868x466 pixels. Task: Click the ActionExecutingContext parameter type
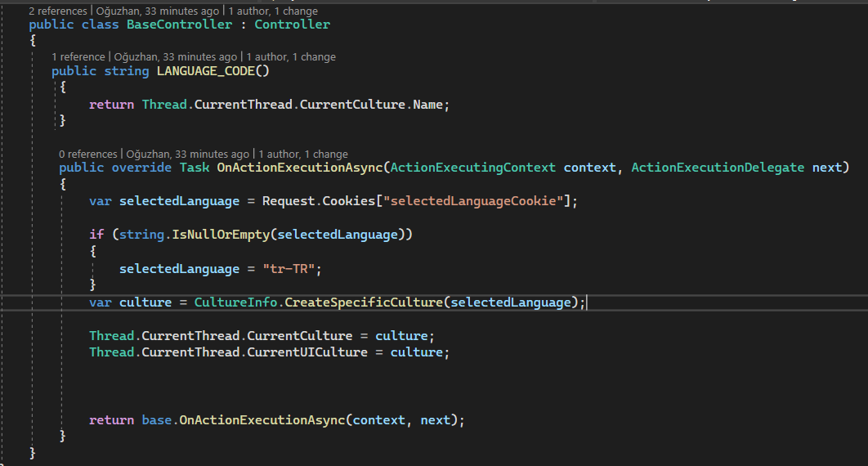pos(472,168)
